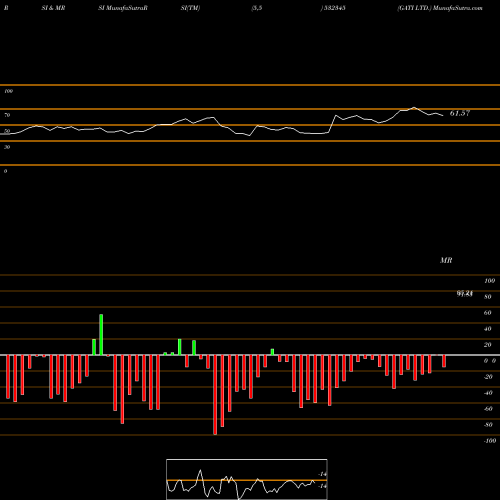500x500 pixels.
Task: Click the 30 level label on RSI axis
Action: coord(7,147)
